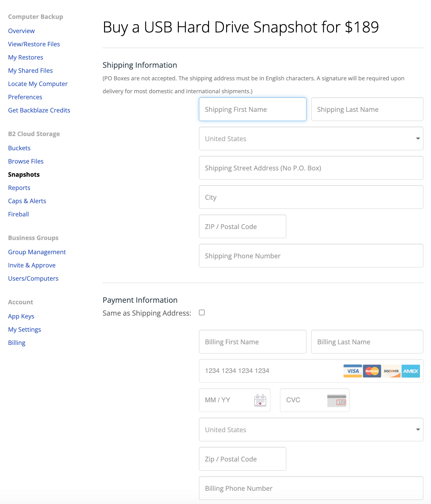431x504 pixels.
Task: Open the Snapshots menu item
Action: 24,175
